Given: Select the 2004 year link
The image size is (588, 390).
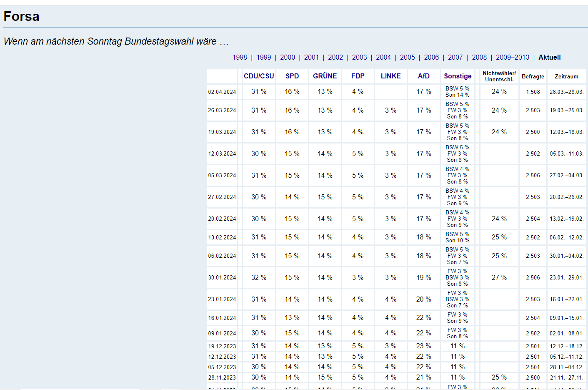Looking at the screenshot, I should 383,57.
